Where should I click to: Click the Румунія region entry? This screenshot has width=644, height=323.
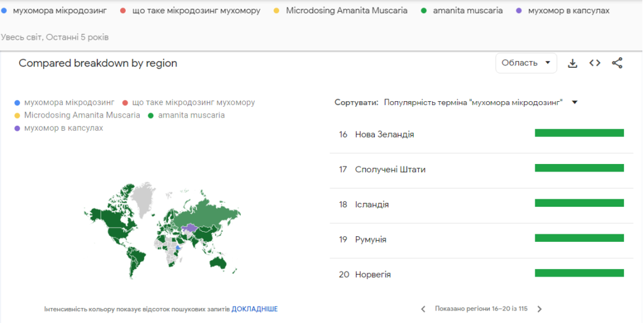coord(370,240)
